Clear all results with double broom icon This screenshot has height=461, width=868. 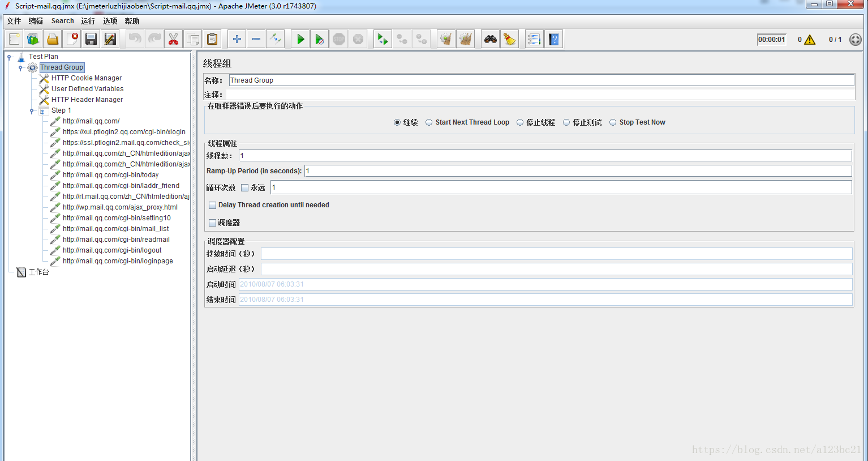pos(465,39)
